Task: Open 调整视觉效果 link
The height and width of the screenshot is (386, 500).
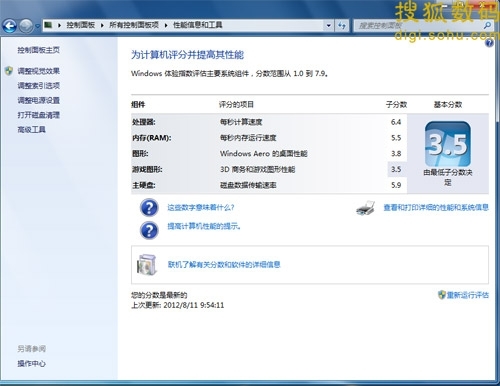Action: coord(38,71)
